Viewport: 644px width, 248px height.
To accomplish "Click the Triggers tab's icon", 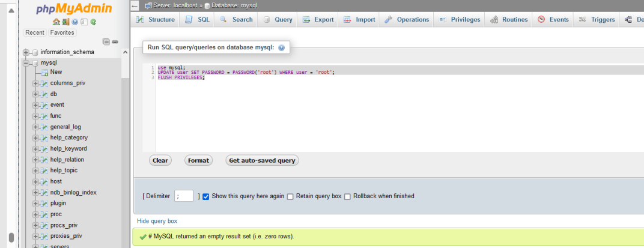I will click(582, 20).
